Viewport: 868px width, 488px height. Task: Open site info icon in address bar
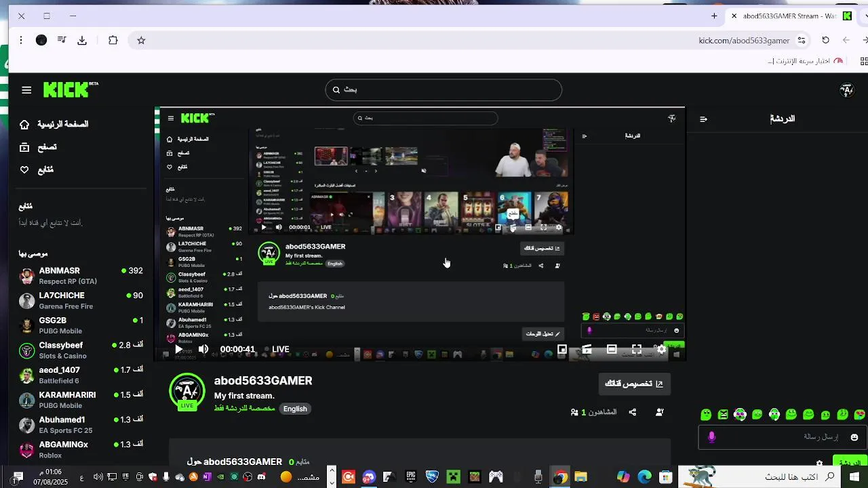coord(802,41)
